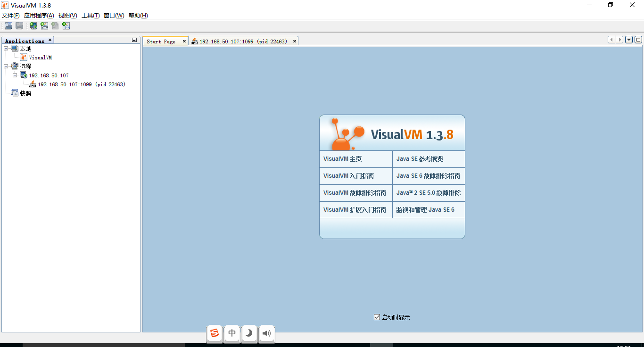Click the VisualVM application icon in tree
The image size is (644, 347).
(x=24, y=57)
